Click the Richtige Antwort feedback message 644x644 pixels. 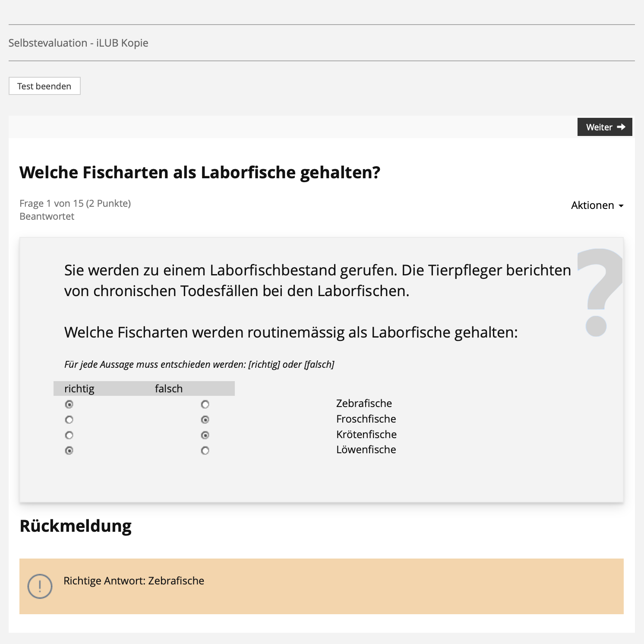[134, 581]
